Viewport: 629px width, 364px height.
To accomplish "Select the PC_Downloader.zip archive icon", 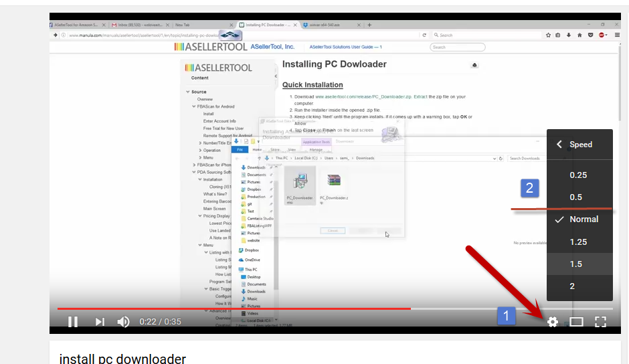I will 334,181.
